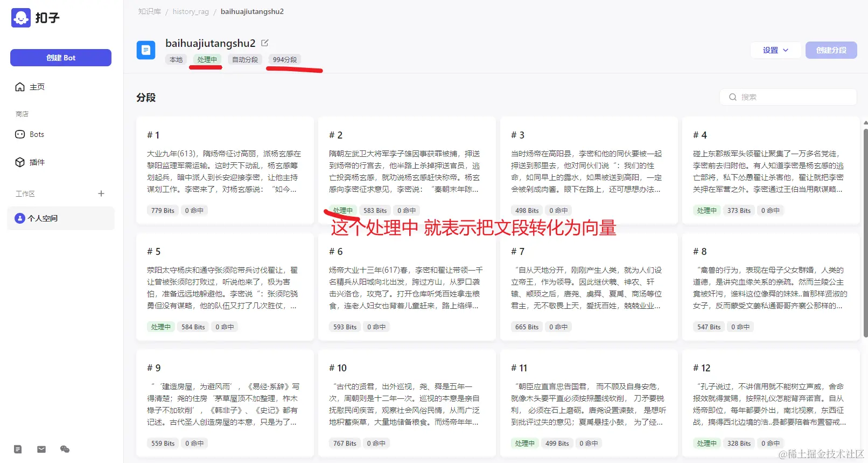Viewport: 868px width, 463px height.
Task: Edit the baihuajiutangshu2 title with pencil icon
Action: [x=265, y=43]
